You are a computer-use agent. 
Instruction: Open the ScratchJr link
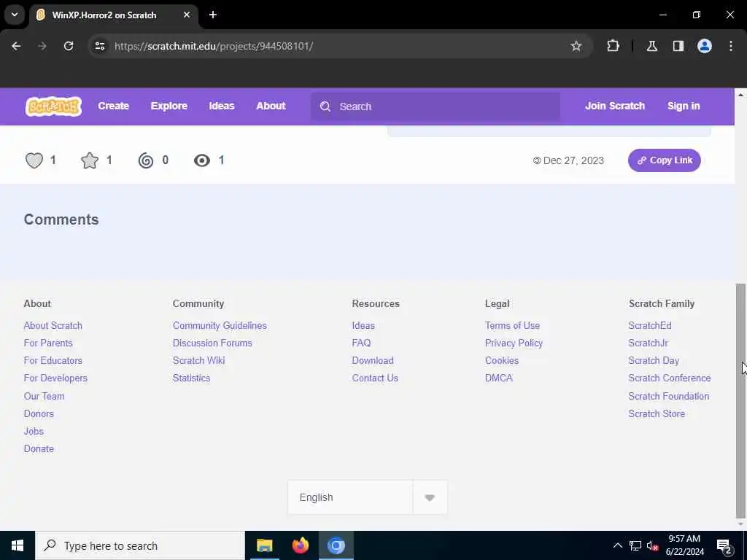pyautogui.click(x=648, y=343)
